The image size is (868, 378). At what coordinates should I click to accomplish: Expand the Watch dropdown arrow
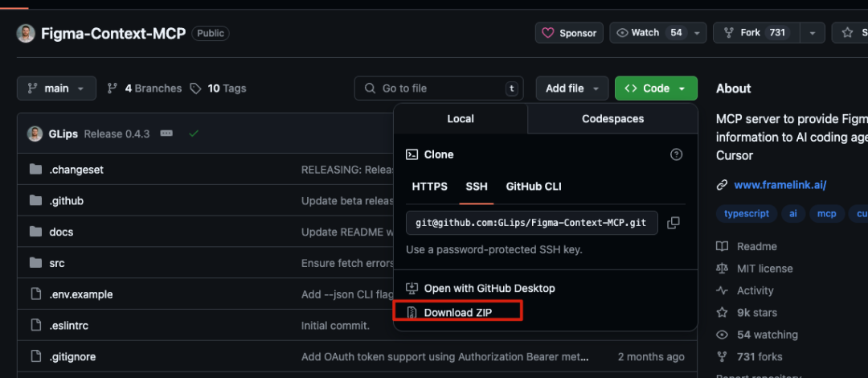(697, 33)
